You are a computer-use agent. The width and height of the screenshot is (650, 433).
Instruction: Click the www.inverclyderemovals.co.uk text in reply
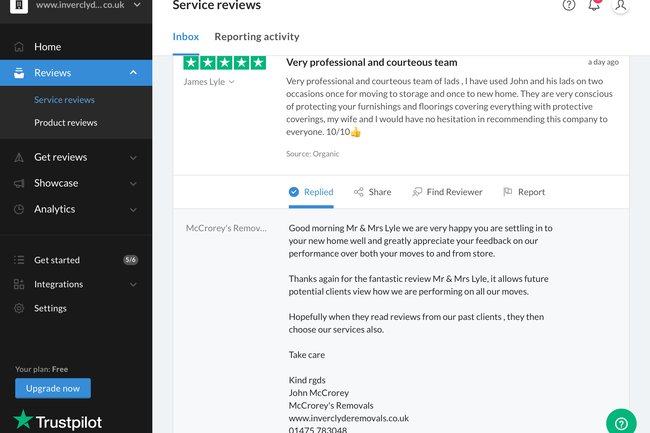click(349, 418)
